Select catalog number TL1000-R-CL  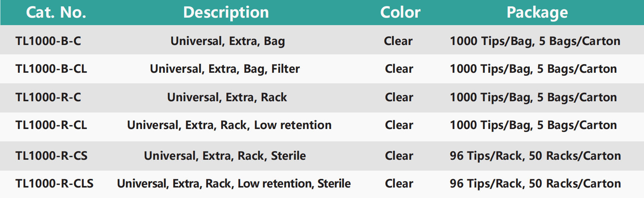(x=51, y=125)
